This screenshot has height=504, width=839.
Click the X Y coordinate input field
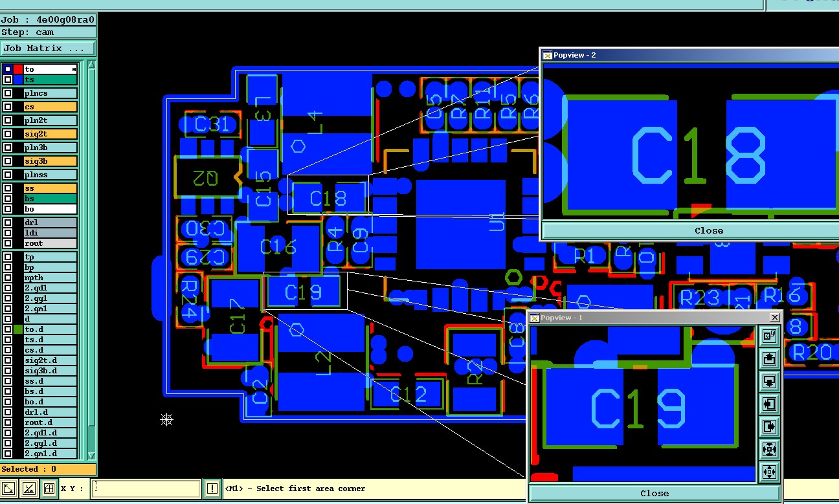point(146,488)
